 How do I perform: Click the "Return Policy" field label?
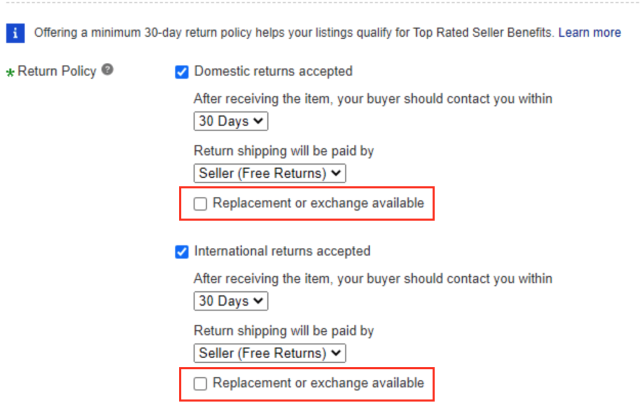point(56,72)
